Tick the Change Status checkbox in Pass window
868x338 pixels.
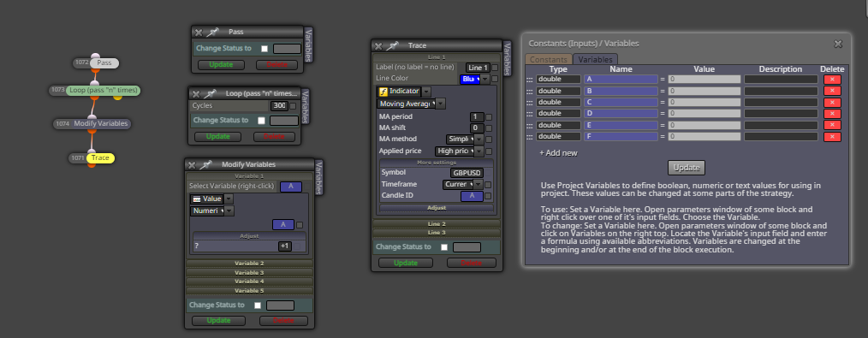[265, 49]
